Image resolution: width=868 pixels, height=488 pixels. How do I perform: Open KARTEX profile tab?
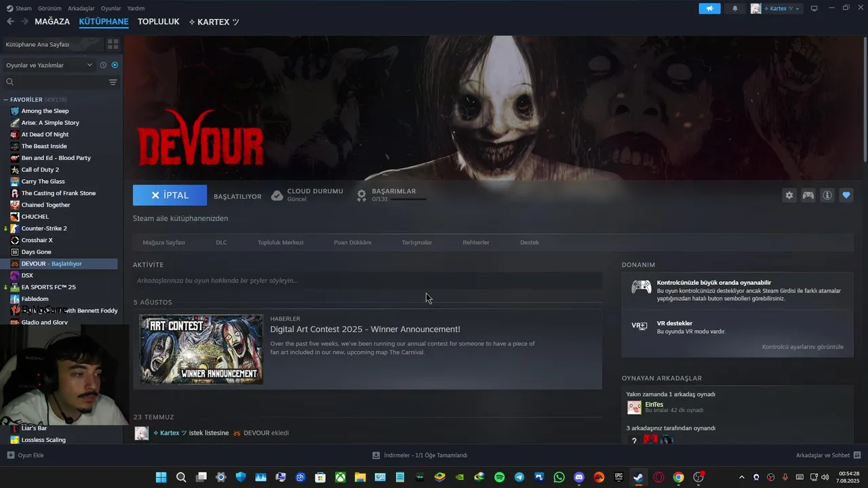[x=214, y=22]
